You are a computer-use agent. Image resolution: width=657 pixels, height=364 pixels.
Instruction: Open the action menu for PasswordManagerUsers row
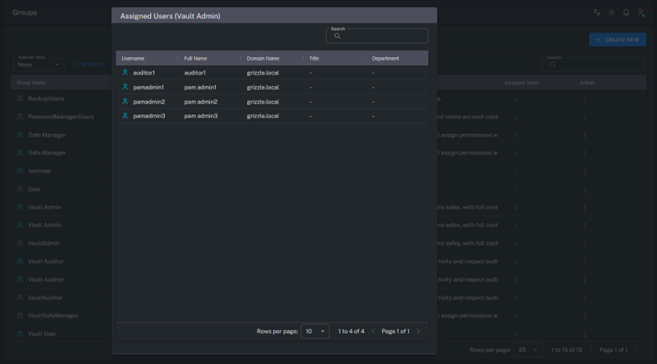(585, 117)
